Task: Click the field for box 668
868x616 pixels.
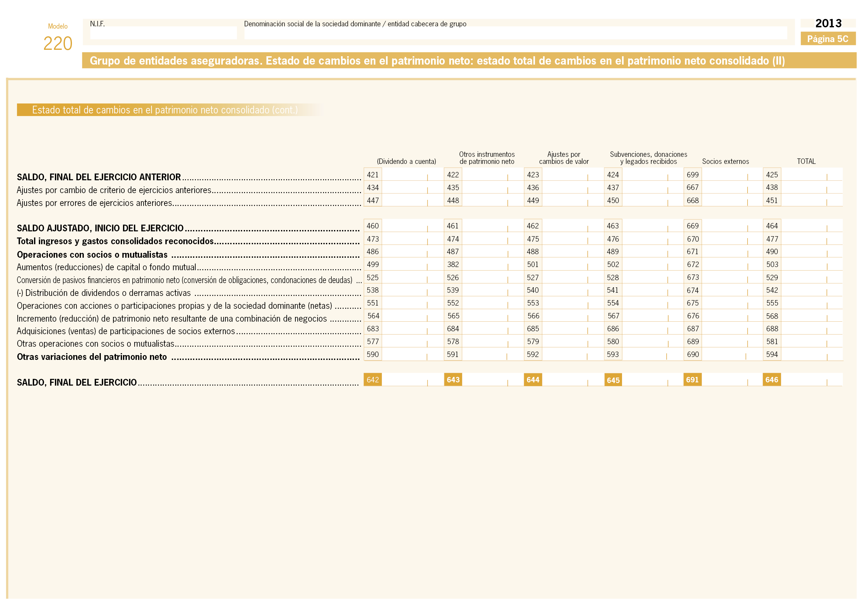Action: click(732, 200)
